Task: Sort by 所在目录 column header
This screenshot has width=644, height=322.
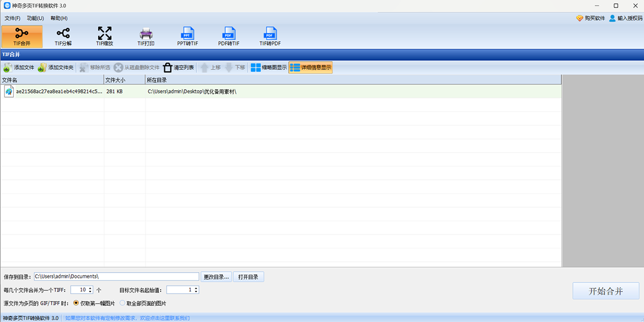Action: coord(353,80)
